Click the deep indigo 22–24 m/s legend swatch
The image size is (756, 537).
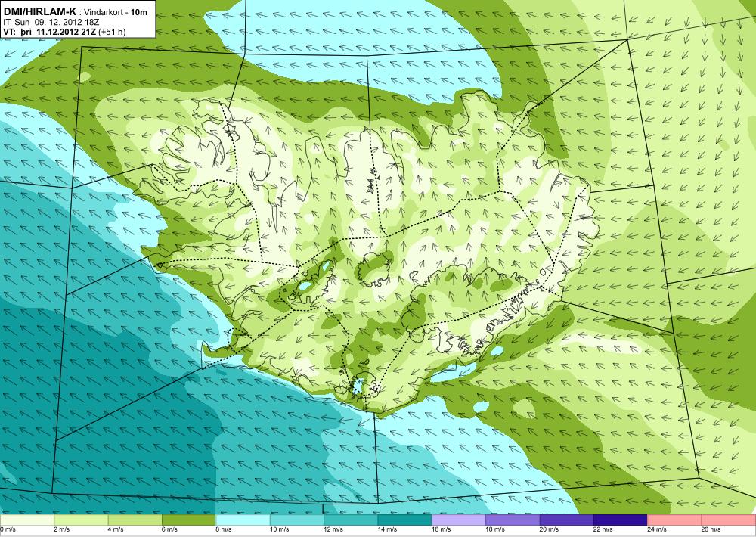[621, 520]
